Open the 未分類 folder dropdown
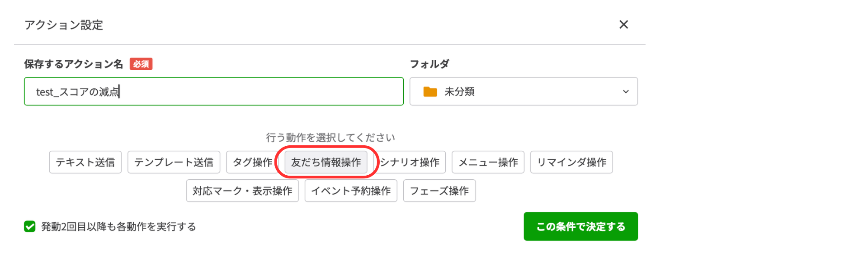Viewport: 868px width, 268px height. click(523, 91)
